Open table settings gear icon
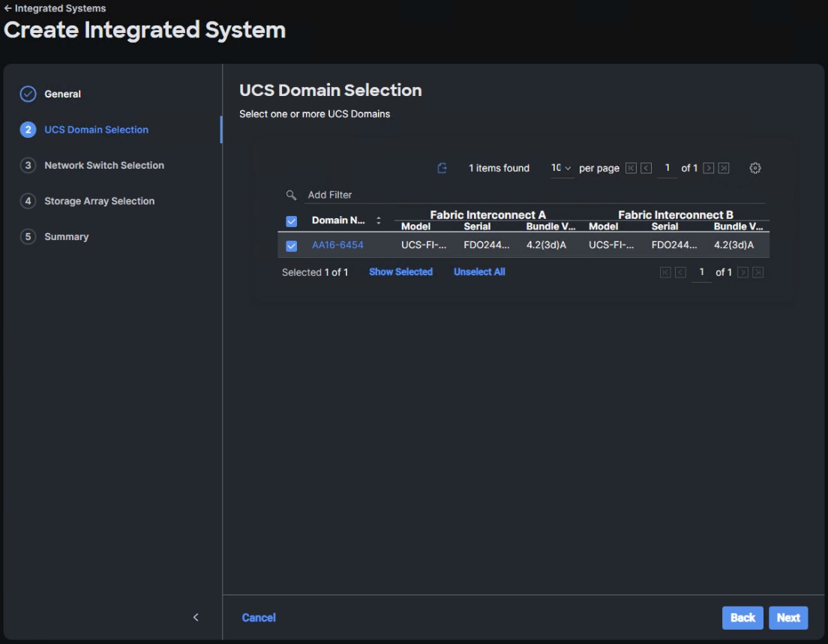This screenshot has width=828, height=644. coord(755,169)
